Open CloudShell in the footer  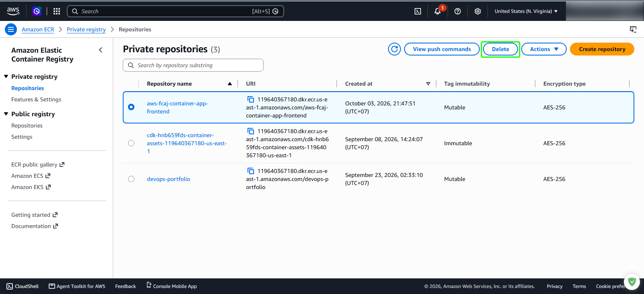click(23, 286)
